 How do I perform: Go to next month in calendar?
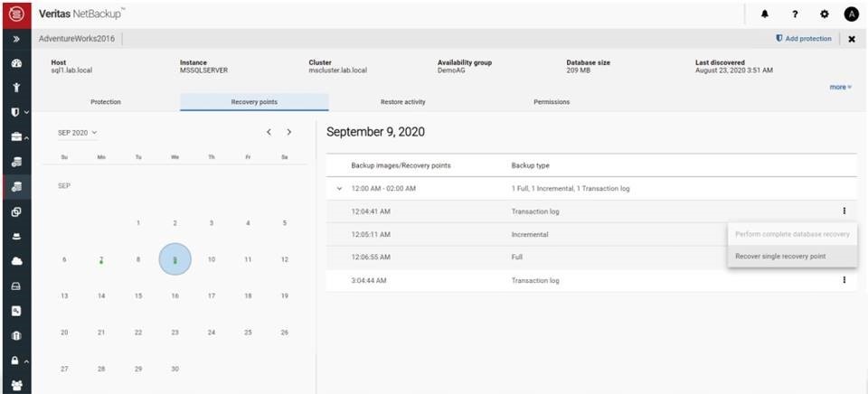click(289, 132)
